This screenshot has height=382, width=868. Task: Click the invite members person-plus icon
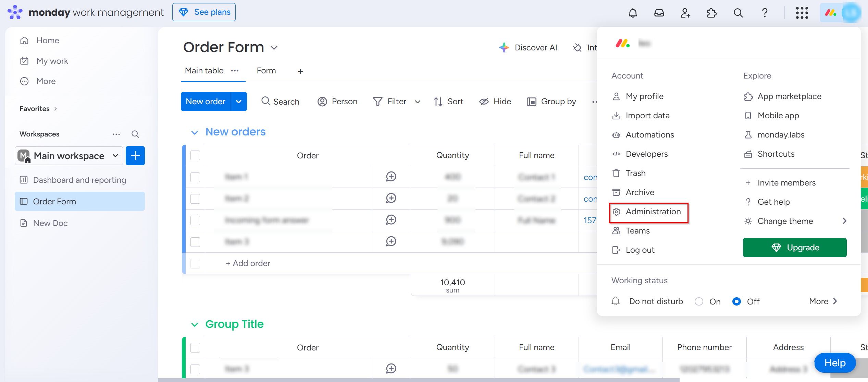click(685, 13)
